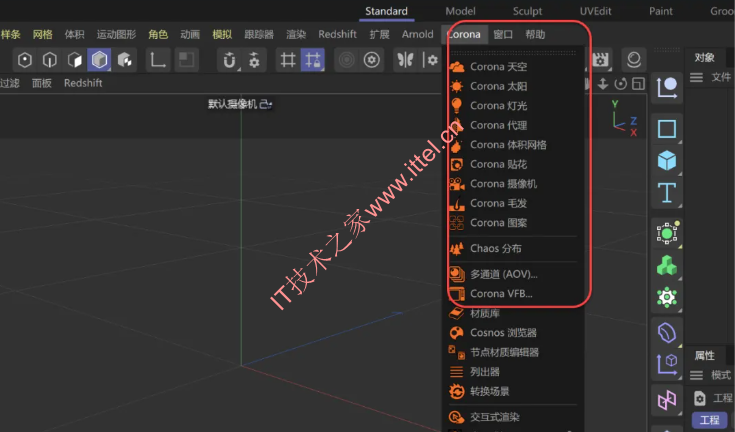Screen dimensions: 735x432
Task: Select the 工程 project button
Action: 710,420
